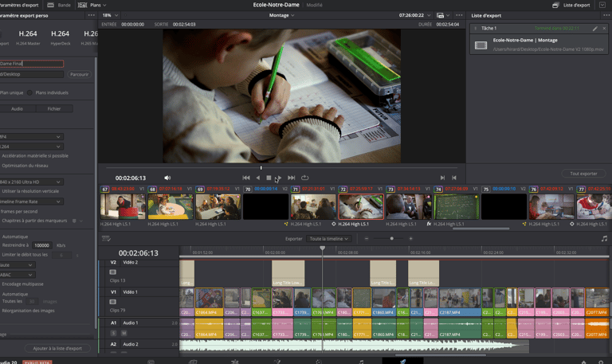612x364 pixels.
Task: Click the mark out icon
Action: point(454,178)
